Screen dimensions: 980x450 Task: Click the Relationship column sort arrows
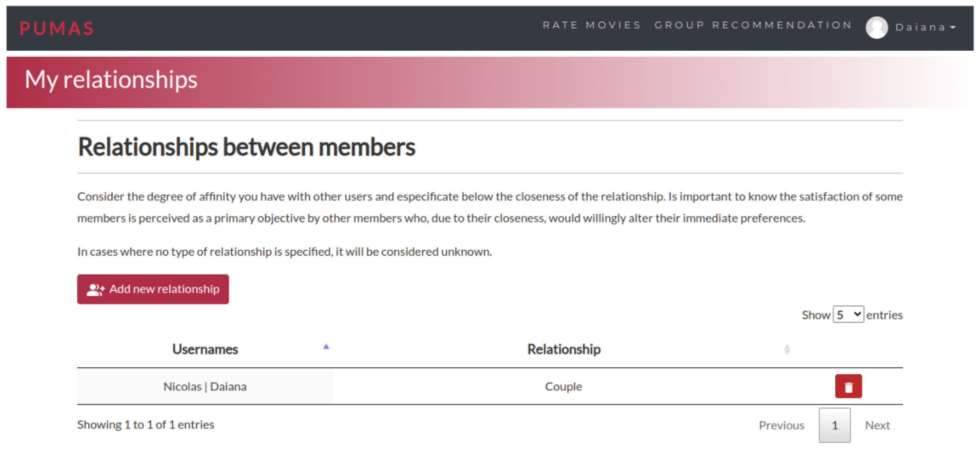(x=787, y=349)
